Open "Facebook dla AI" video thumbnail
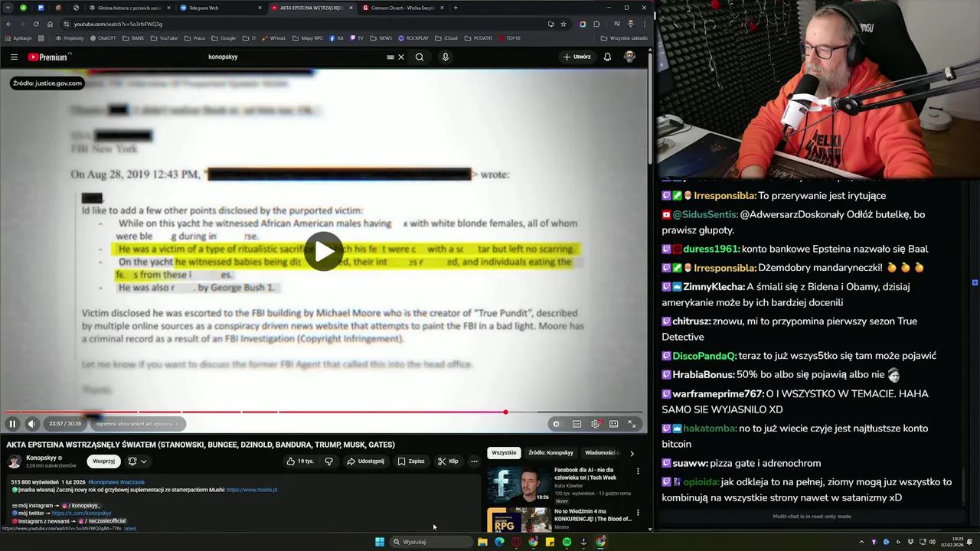The height and width of the screenshot is (551, 980). (518, 484)
